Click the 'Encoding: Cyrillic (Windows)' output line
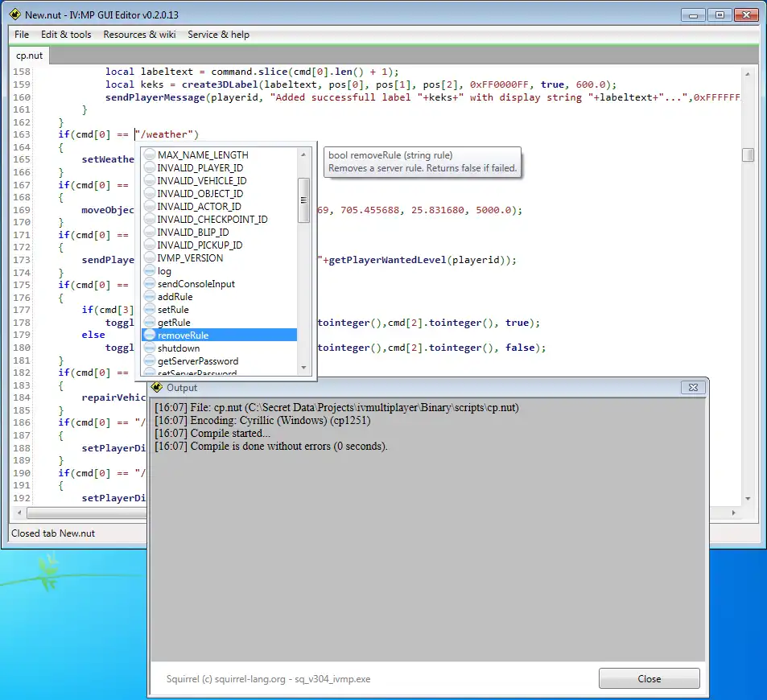 262,420
